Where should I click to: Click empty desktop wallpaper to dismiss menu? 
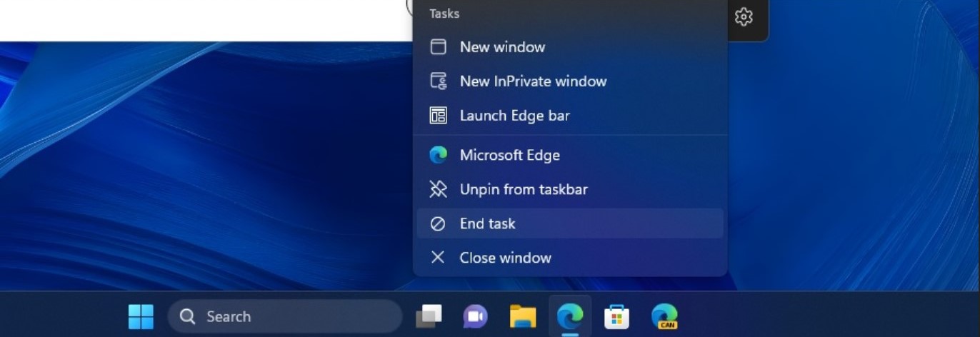pos(179,178)
